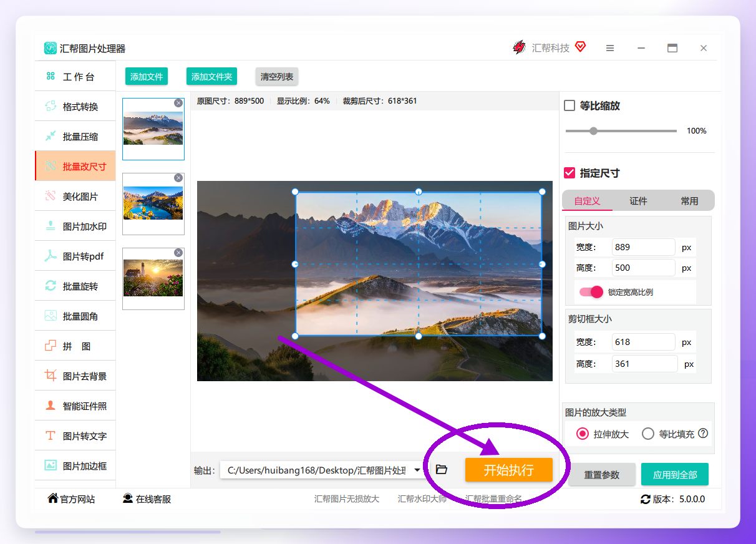Click the 批量改尺寸 resize icon
This screenshot has width=756, height=544.
[51, 166]
